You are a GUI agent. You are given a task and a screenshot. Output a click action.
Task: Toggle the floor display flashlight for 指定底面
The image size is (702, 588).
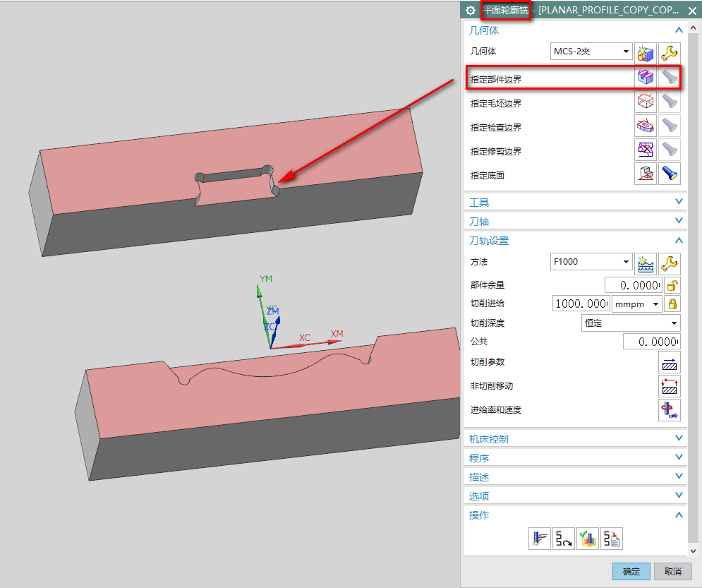pyautogui.click(x=669, y=174)
